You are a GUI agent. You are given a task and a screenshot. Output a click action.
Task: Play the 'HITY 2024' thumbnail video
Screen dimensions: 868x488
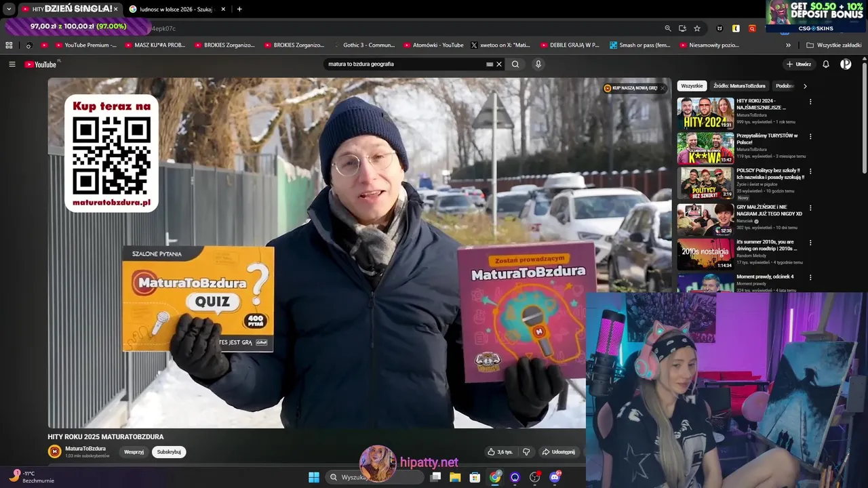[705, 113]
